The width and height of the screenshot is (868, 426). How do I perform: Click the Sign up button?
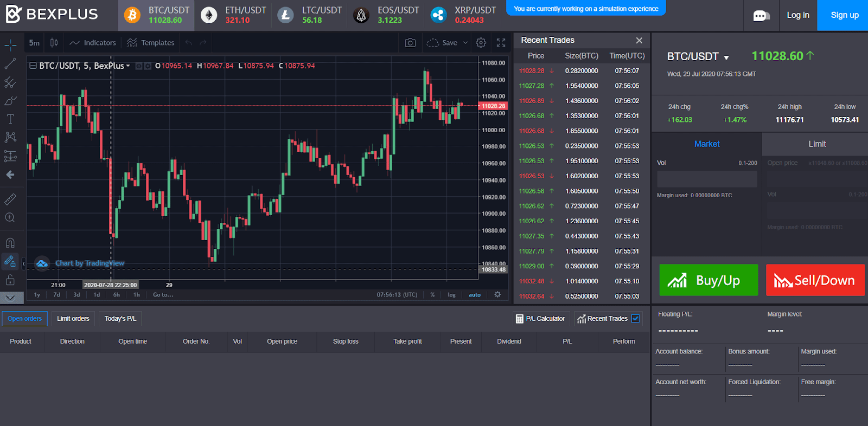point(844,15)
